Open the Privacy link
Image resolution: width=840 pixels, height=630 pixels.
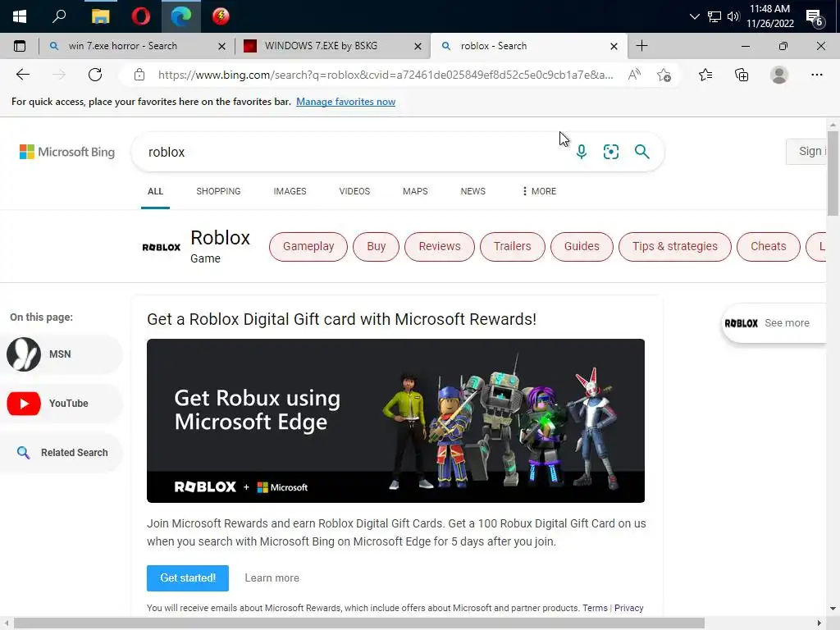click(x=628, y=608)
